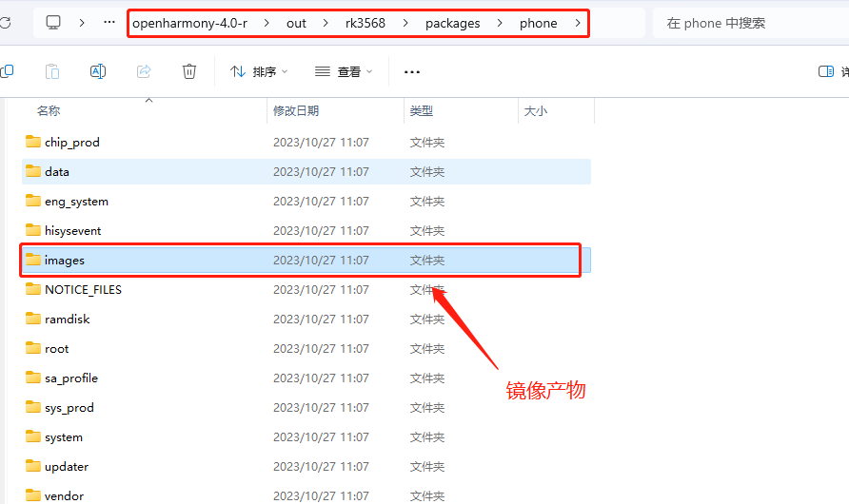Click folder icon of data
The width and height of the screenshot is (849, 504).
(x=33, y=171)
